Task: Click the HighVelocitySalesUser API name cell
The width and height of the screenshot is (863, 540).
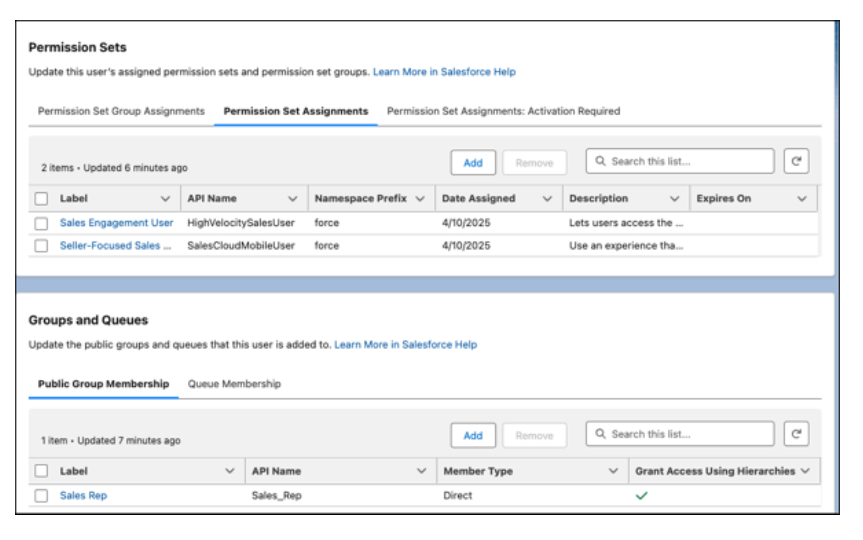Action: click(241, 223)
